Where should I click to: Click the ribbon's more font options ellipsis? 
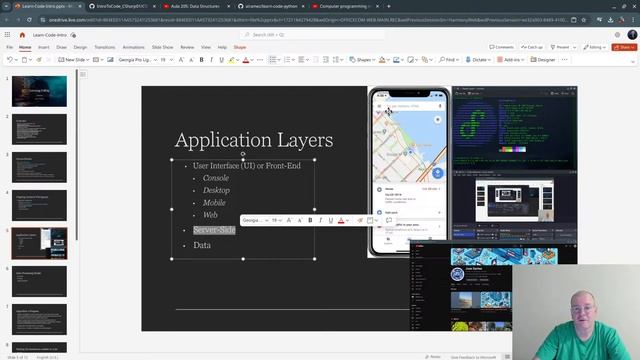pos(260,60)
